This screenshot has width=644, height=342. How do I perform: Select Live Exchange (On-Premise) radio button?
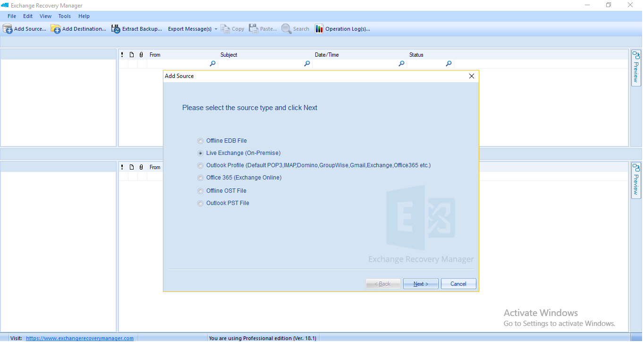coord(200,153)
